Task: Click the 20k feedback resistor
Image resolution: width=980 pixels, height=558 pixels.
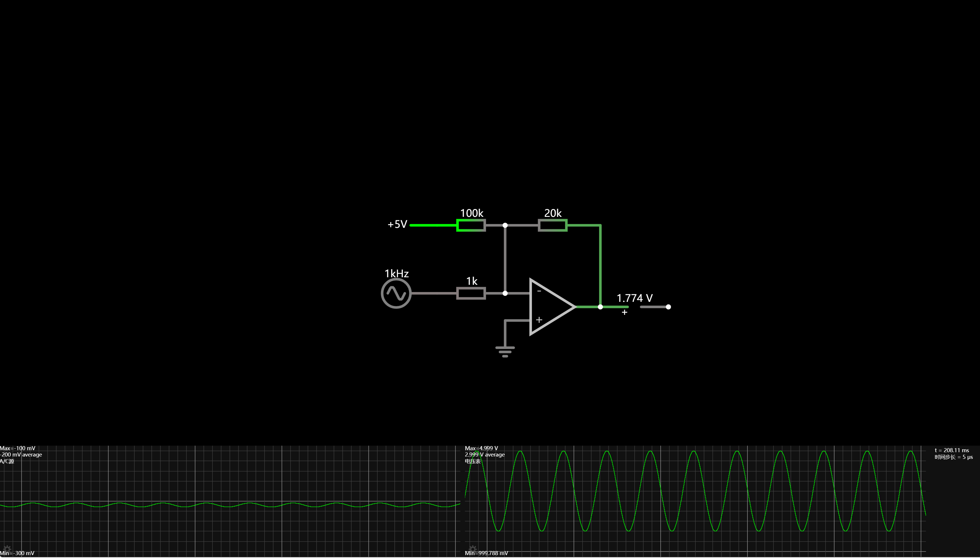Action: pyautogui.click(x=552, y=225)
